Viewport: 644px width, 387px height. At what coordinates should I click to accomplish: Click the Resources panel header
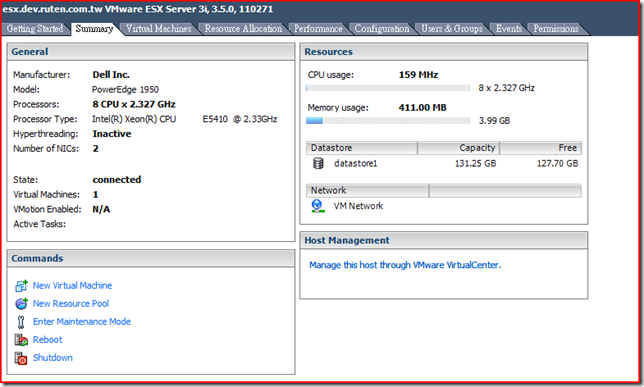(444, 52)
